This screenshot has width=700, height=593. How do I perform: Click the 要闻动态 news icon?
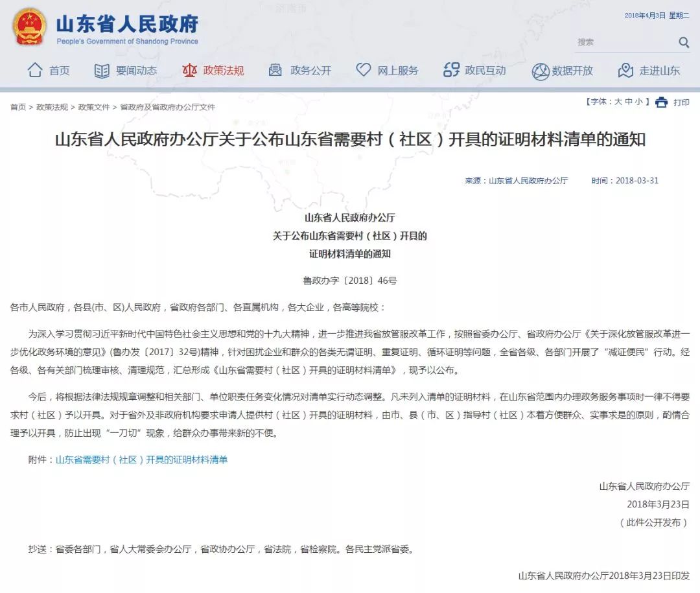tap(102, 70)
